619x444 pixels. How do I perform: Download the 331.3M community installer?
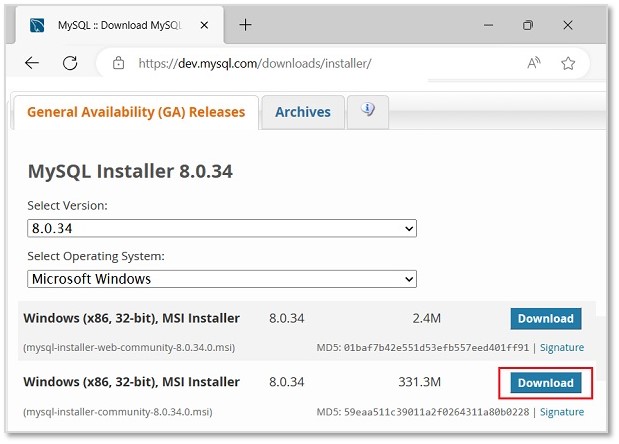[x=545, y=383]
